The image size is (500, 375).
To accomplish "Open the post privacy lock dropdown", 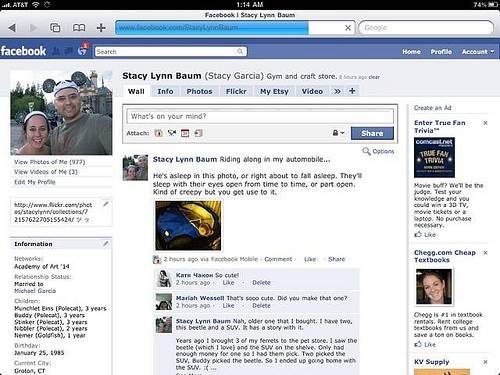I will (x=338, y=133).
